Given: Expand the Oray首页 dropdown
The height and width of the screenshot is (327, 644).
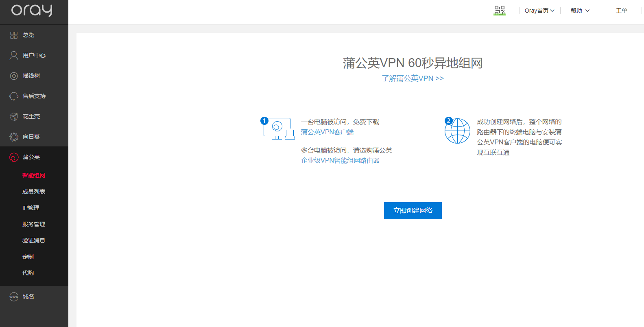Looking at the screenshot, I should pos(539,11).
